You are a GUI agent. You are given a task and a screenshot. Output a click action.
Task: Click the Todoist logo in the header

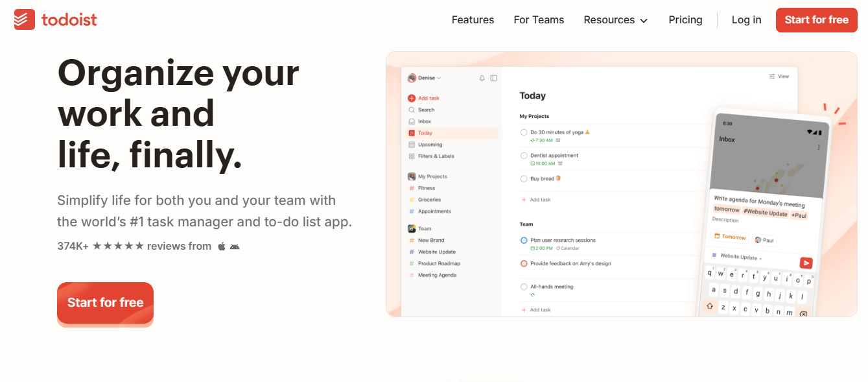[x=56, y=19]
